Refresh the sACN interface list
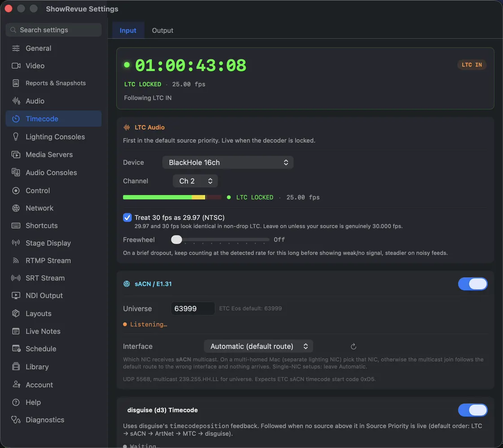The height and width of the screenshot is (448, 503). [x=353, y=347]
